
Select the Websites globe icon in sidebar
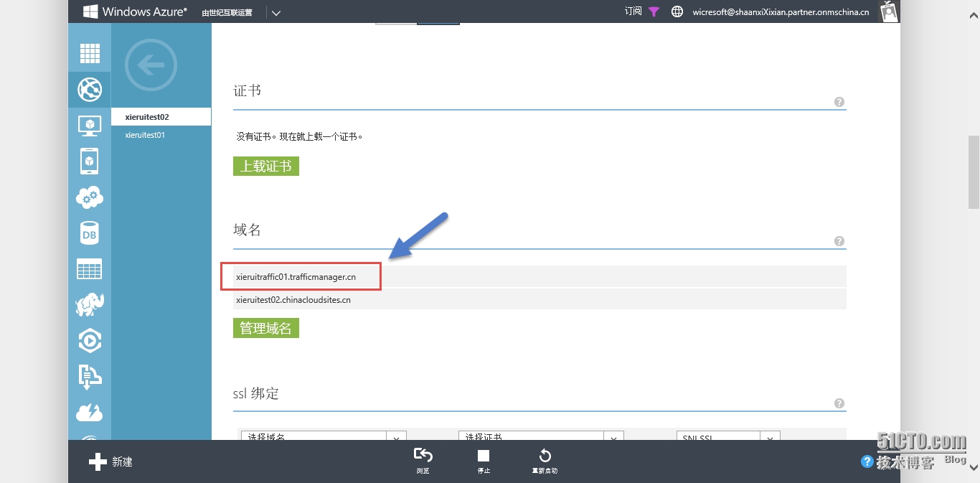tap(90, 90)
